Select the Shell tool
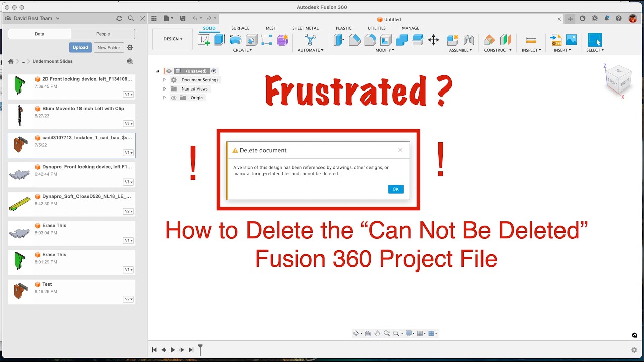The width and height of the screenshot is (644, 362). (x=386, y=40)
